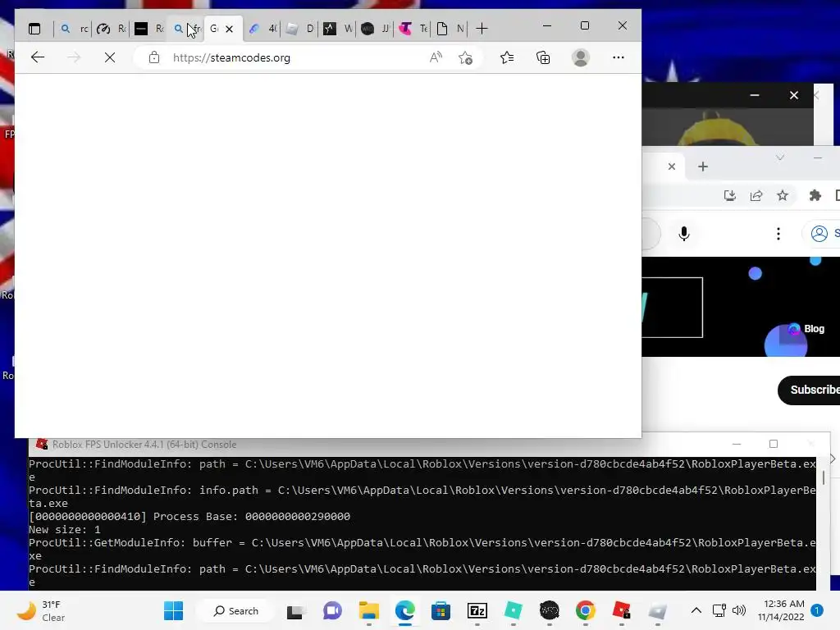
Task: Open volume control in system tray
Action: pos(739,610)
